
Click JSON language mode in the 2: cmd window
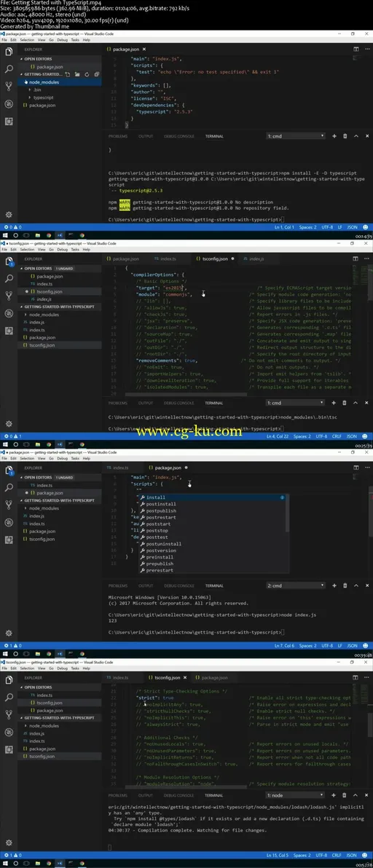point(352,645)
